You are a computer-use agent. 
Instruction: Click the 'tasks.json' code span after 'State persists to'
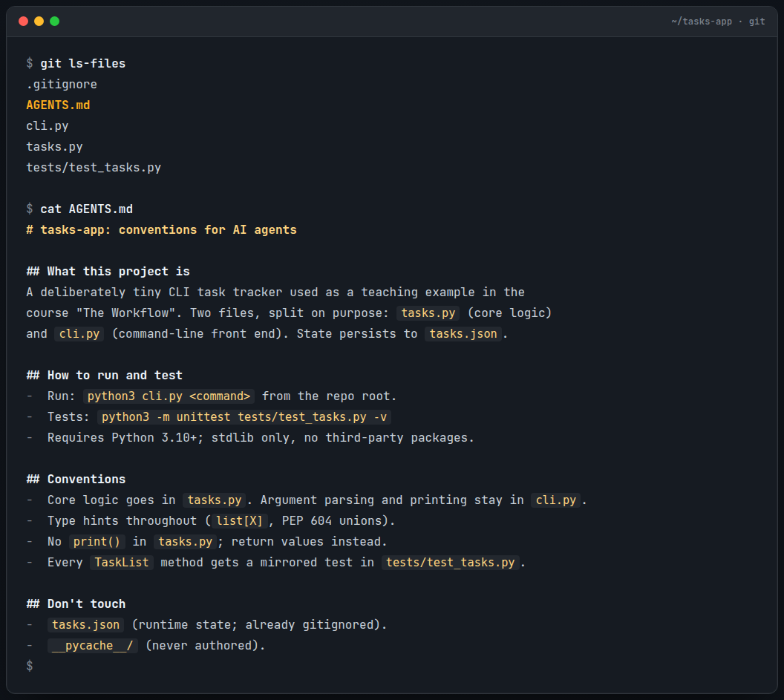tap(463, 334)
